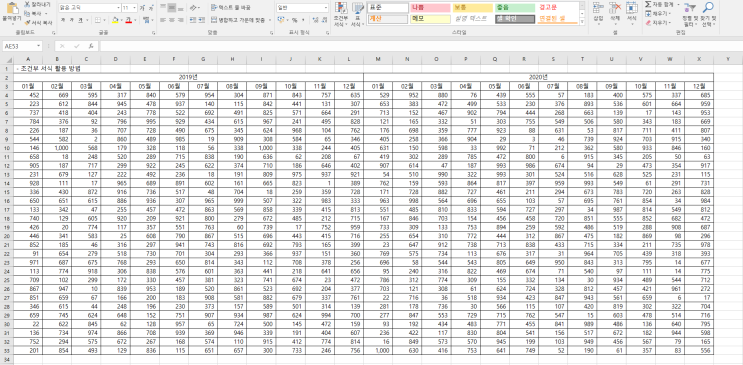
Task: Apply comma style format
Action: point(303,20)
